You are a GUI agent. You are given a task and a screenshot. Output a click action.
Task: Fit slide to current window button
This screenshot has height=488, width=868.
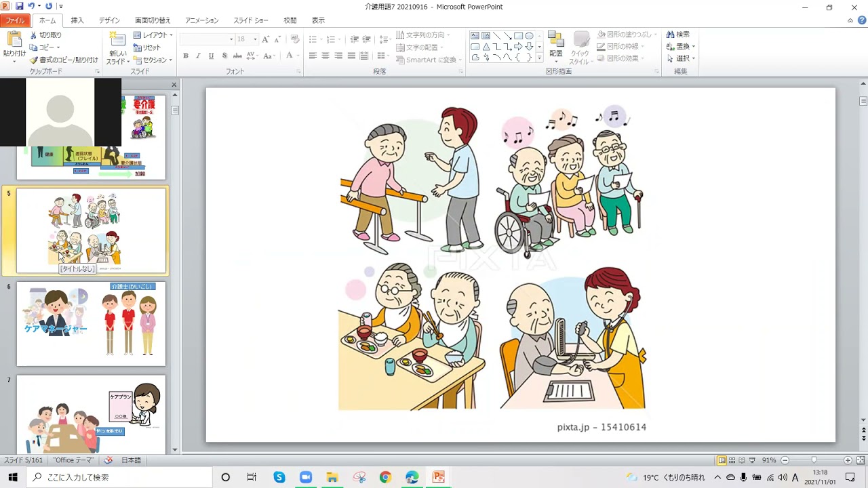tap(859, 460)
